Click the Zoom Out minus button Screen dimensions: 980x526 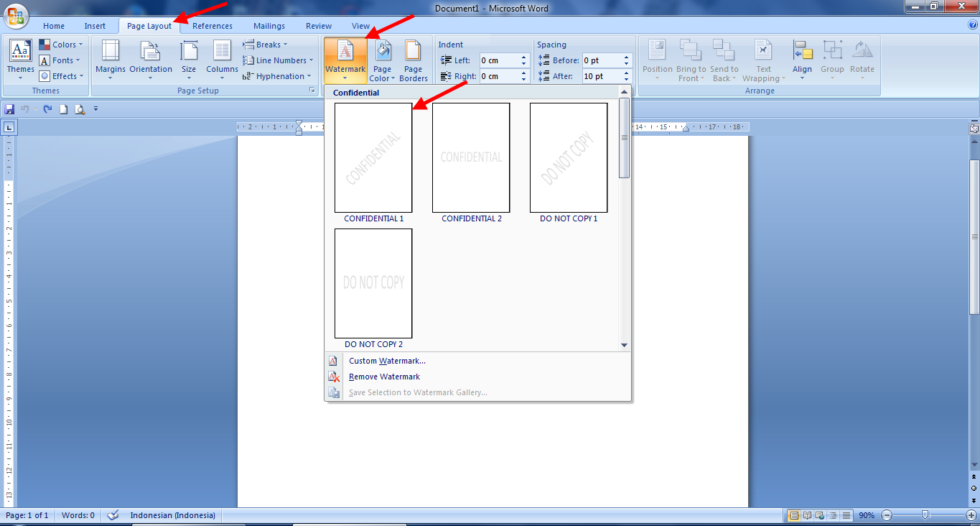click(x=887, y=515)
